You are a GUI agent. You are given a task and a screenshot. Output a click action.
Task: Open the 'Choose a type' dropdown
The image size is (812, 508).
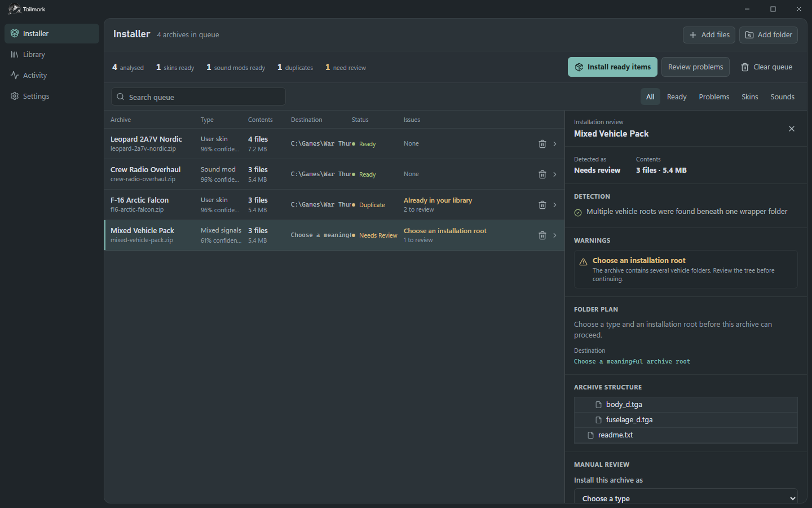pos(686,497)
